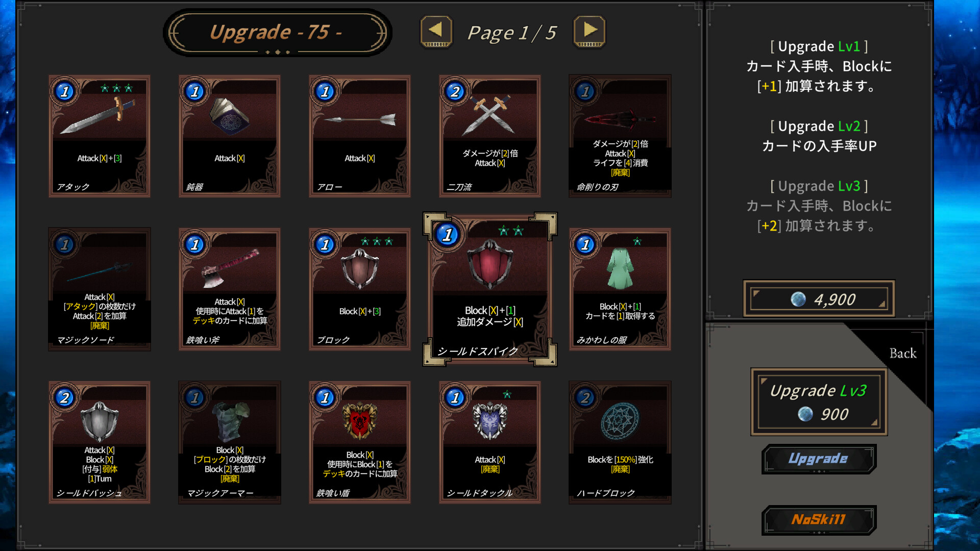980x551 pixels.
Task: Click the orange NoSkill button
Action: coord(819,520)
